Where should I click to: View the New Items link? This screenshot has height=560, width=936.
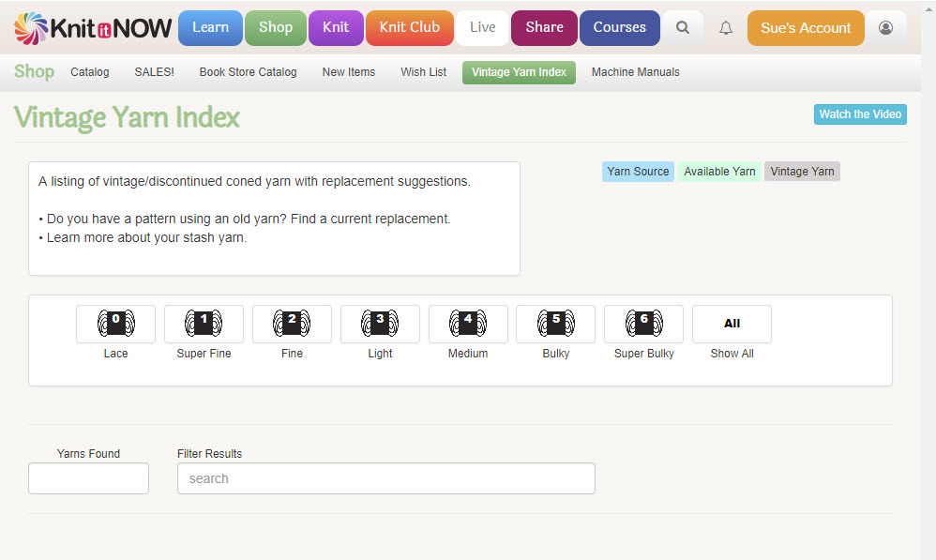(x=349, y=72)
